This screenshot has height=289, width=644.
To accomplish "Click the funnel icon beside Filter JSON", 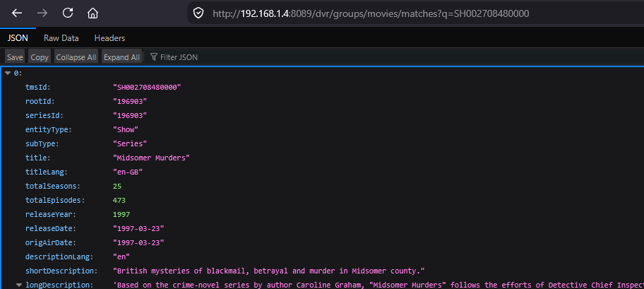I will pos(154,57).
